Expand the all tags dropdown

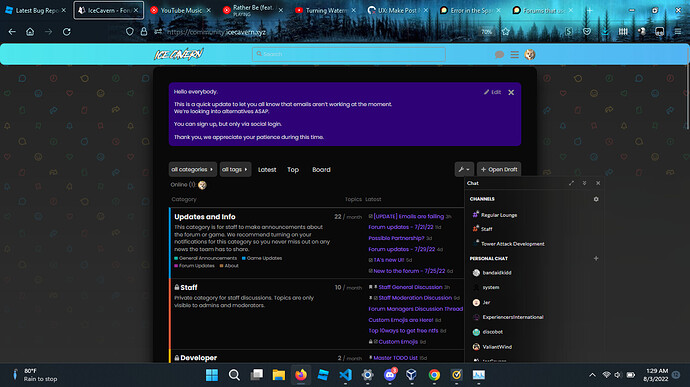click(235, 170)
